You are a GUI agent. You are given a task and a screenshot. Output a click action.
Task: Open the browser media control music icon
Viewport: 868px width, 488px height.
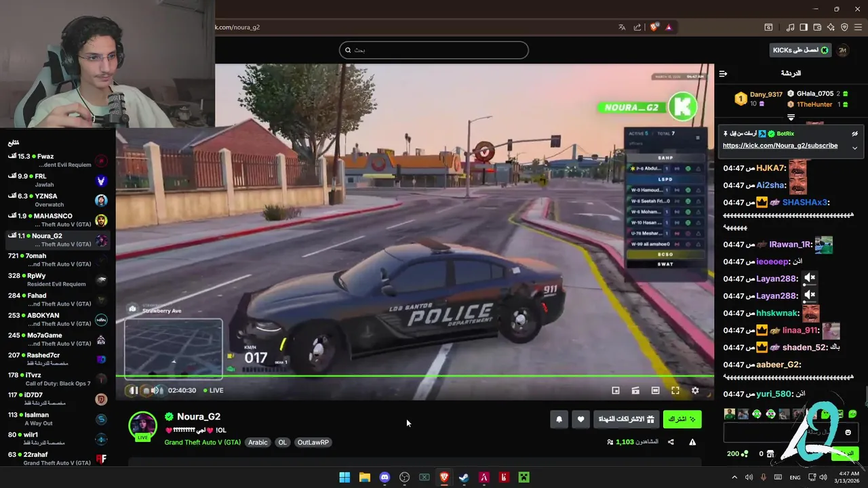click(x=791, y=27)
